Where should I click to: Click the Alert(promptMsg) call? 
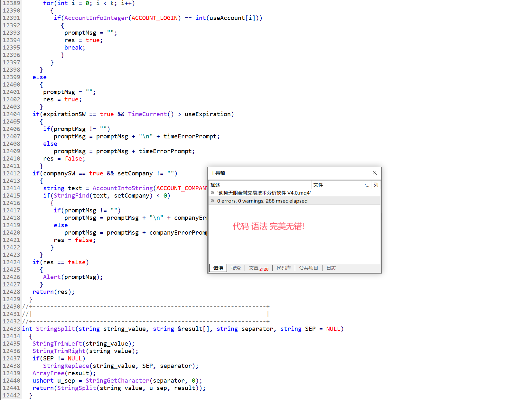73,277
